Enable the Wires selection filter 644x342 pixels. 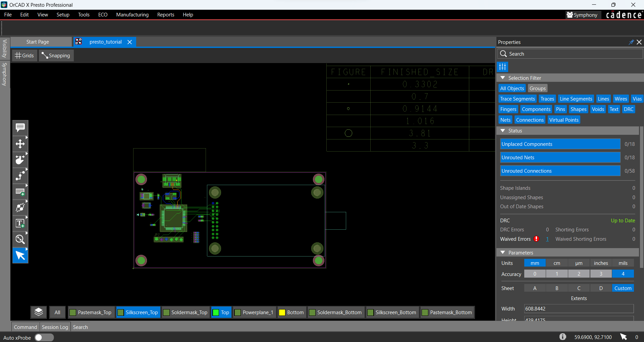(x=621, y=99)
